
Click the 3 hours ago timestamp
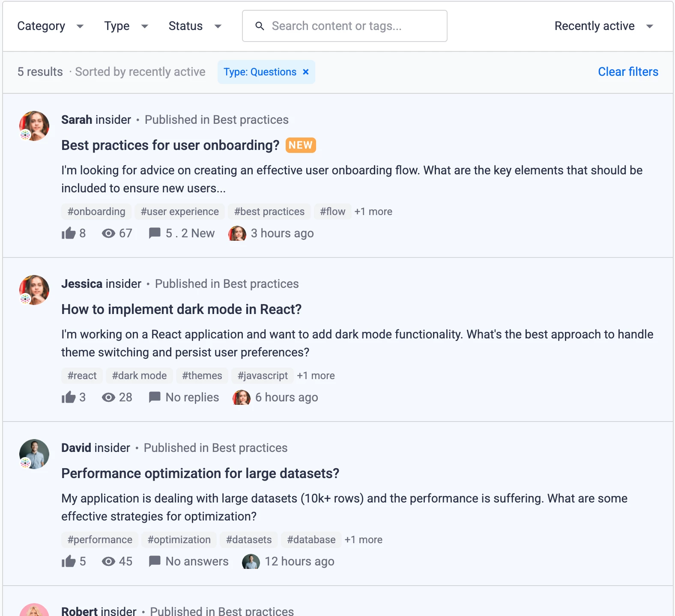(x=282, y=233)
